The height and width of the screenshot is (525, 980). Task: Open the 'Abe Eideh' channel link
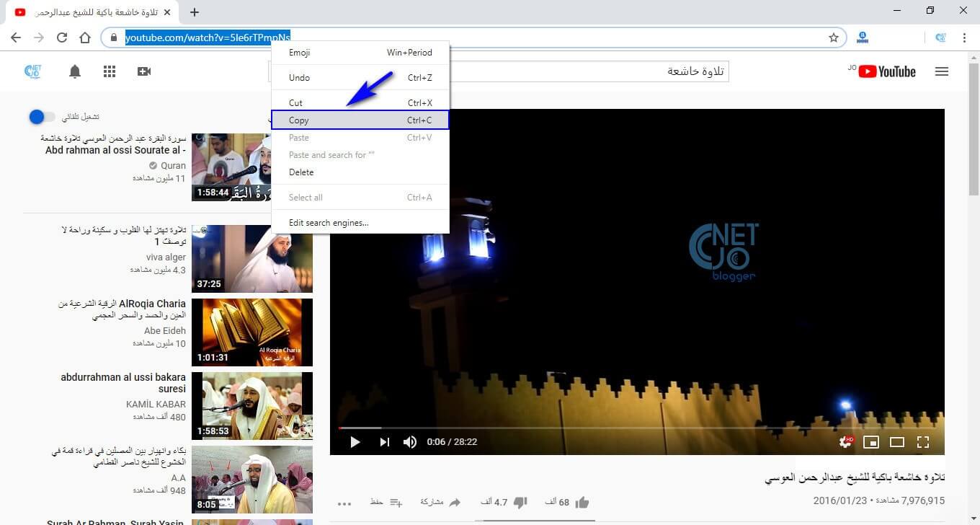165,330
